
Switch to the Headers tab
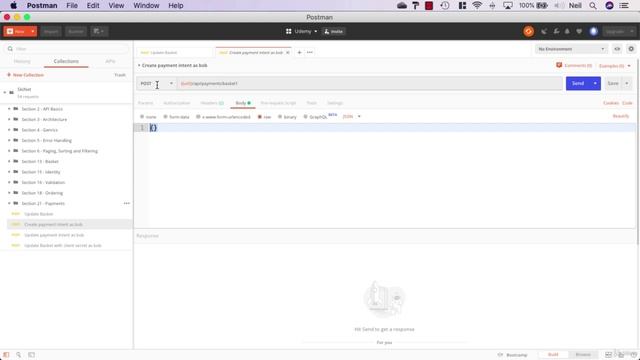[212, 103]
